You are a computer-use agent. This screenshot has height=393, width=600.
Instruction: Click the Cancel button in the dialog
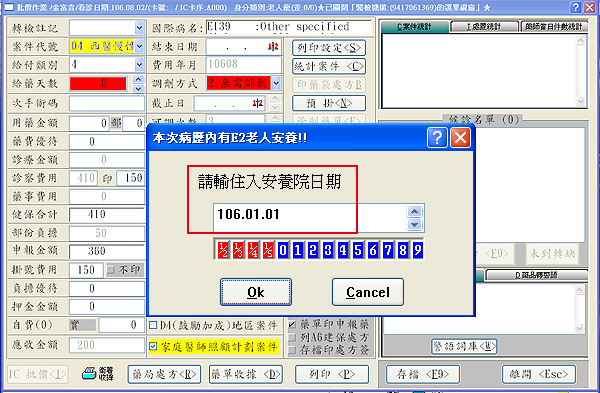(368, 292)
